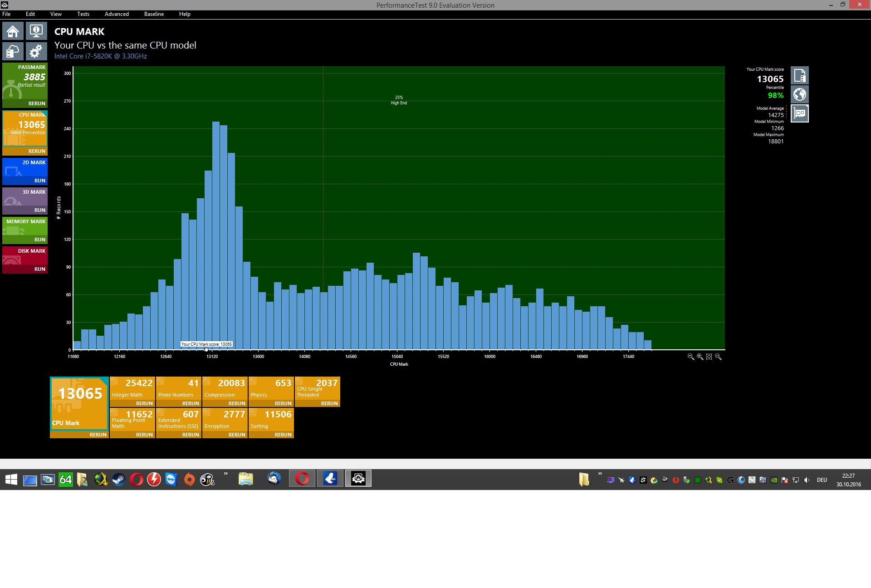Rerun the Integer Math test

click(144, 403)
